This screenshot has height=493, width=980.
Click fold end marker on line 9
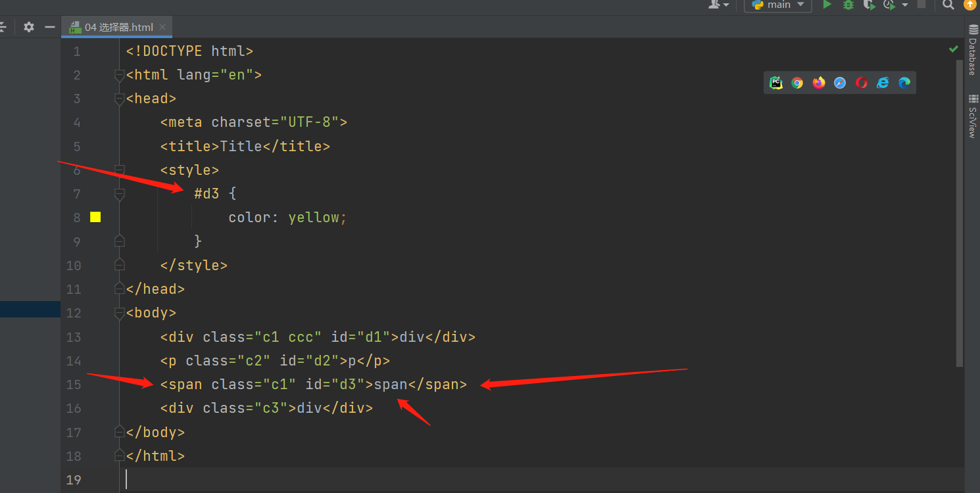coord(119,241)
